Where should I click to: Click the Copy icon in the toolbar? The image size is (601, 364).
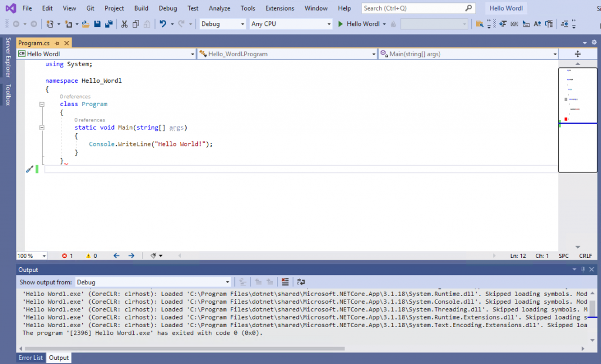(x=136, y=24)
